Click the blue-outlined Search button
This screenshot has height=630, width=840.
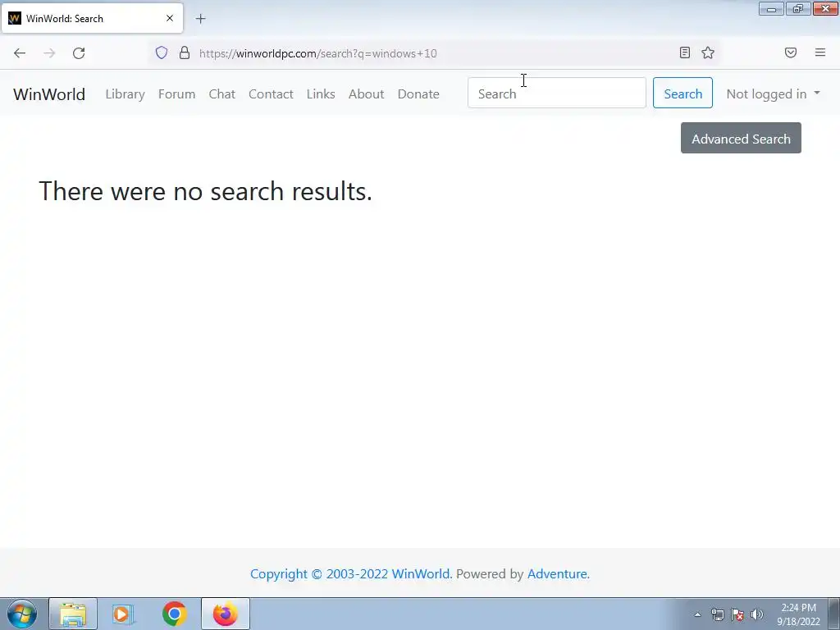click(x=682, y=94)
